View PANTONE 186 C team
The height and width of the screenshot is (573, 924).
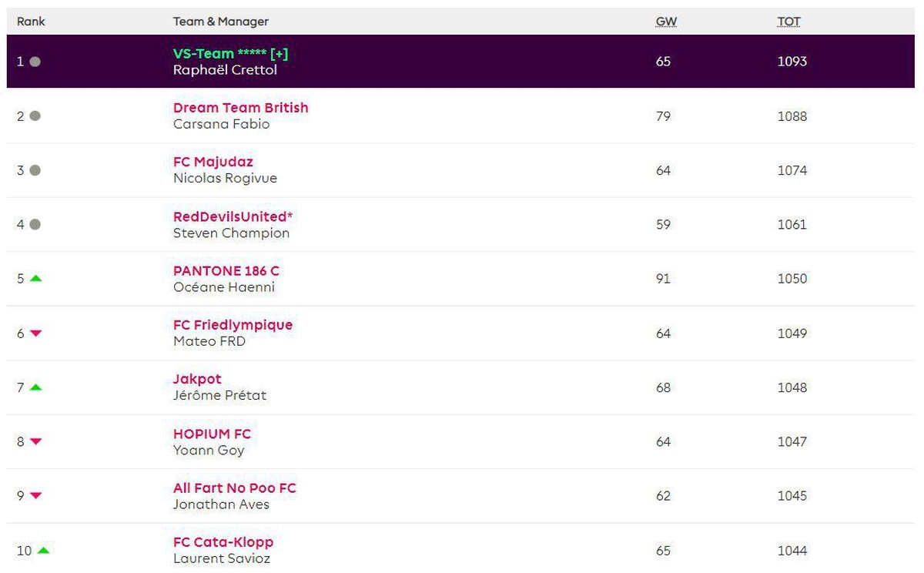(x=226, y=271)
